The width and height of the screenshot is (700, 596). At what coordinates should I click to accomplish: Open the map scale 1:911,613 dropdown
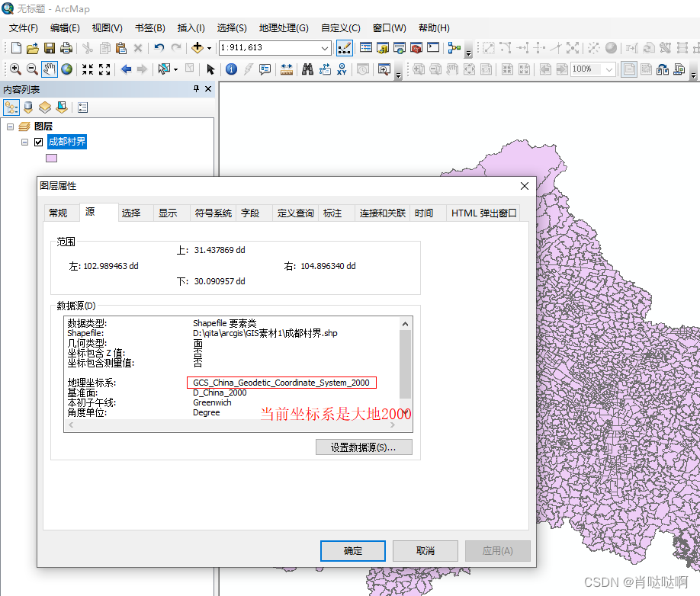325,48
